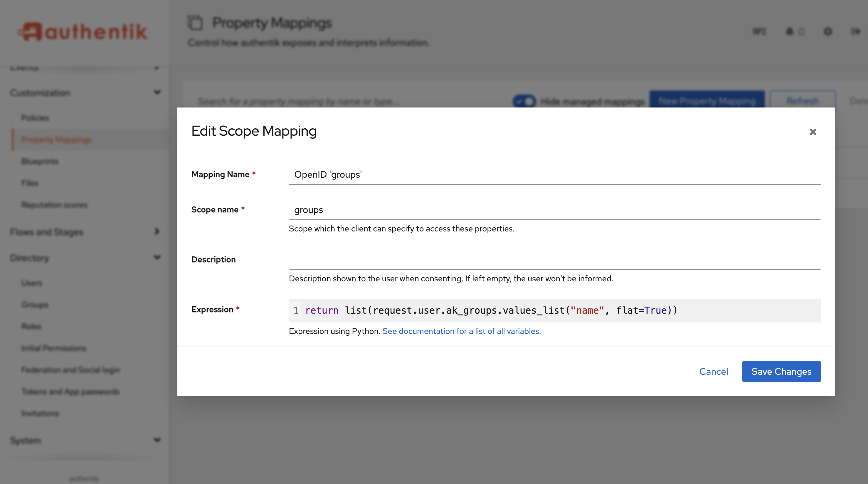Open Users under Directory
This screenshot has width=868, height=484.
coord(32,283)
